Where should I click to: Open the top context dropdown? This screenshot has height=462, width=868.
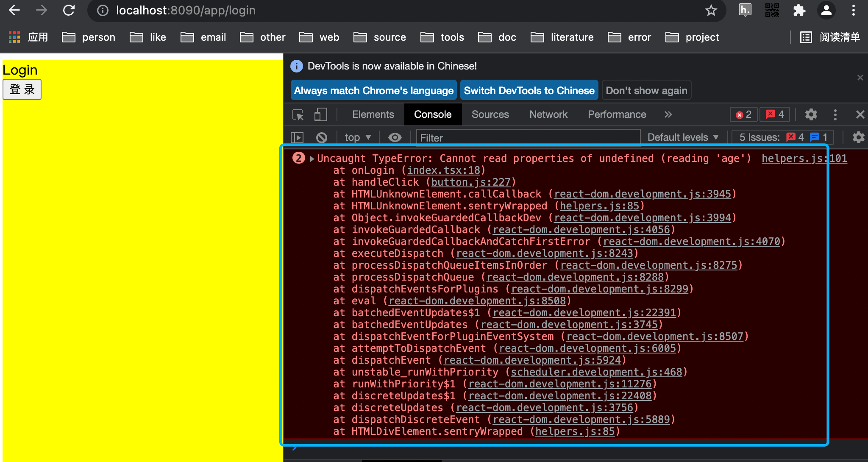point(358,137)
